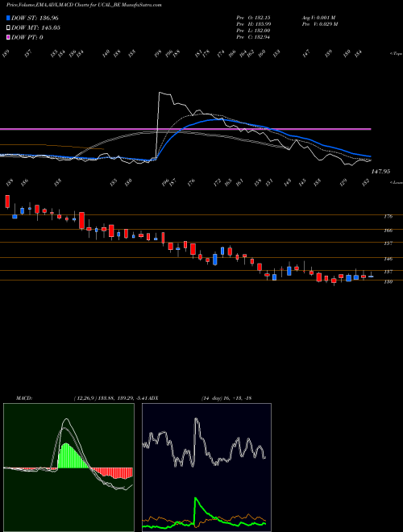The height and width of the screenshot is (532, 403).
Task: Click the Pre O open price value
Action: pos(262,18)
